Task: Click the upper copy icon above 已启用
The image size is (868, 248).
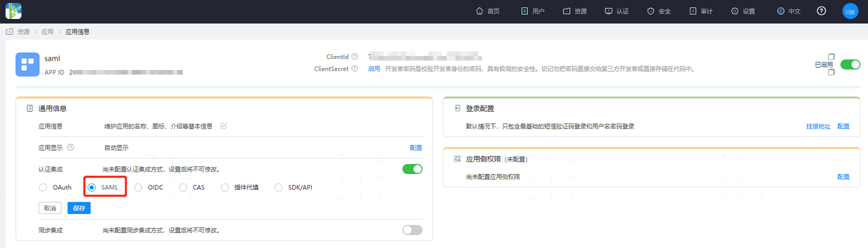Action: 832,57
